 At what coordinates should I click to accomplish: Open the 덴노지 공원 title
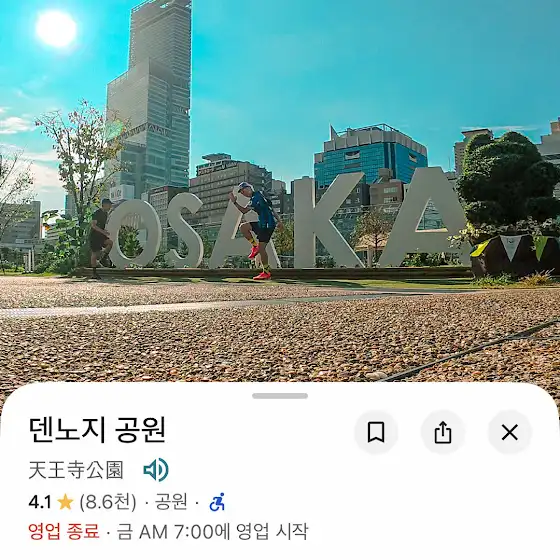[x=97, y=430]
